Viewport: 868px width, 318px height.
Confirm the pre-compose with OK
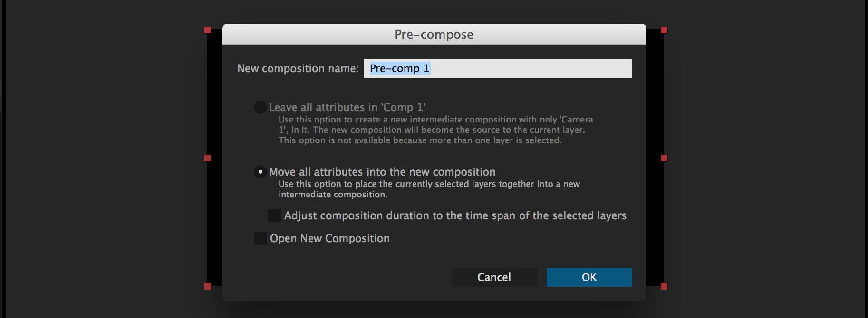tap(589, 277)
